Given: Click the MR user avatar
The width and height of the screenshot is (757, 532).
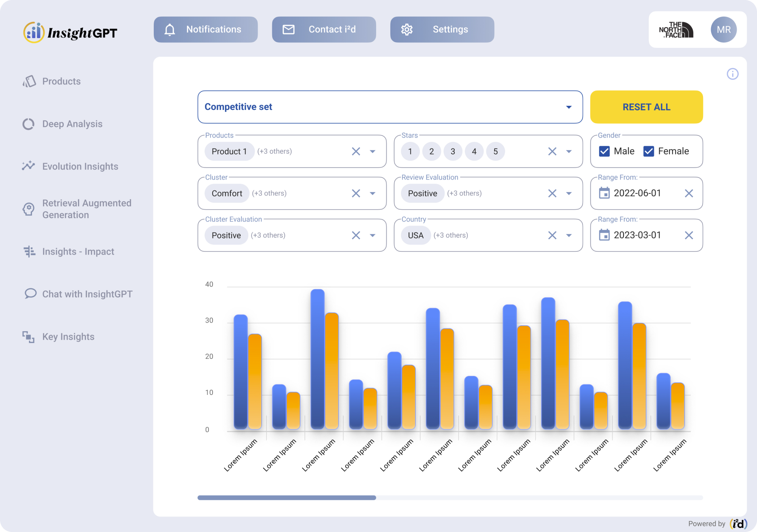Looking at the screenshot, I should [723, 30].
